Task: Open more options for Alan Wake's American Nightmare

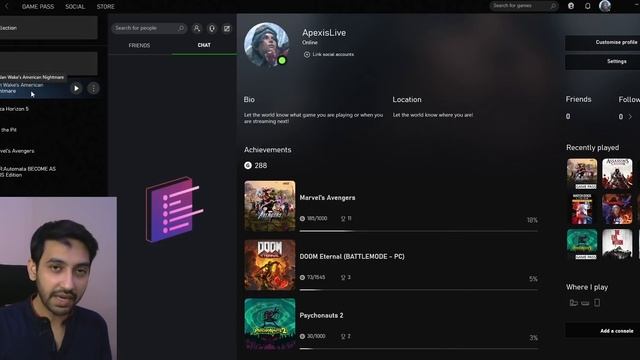Action: [93, 88]
